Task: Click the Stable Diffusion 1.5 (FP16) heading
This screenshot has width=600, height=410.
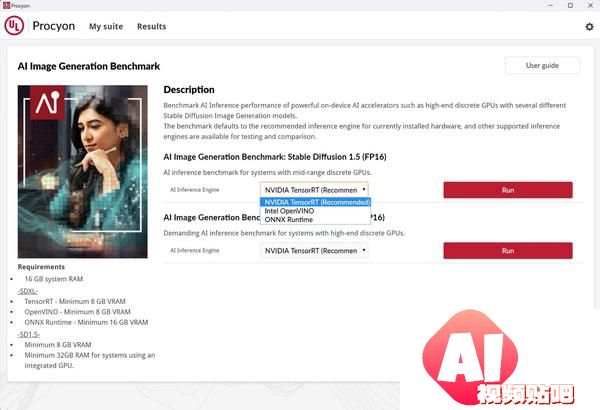Action: pos(275,157)
